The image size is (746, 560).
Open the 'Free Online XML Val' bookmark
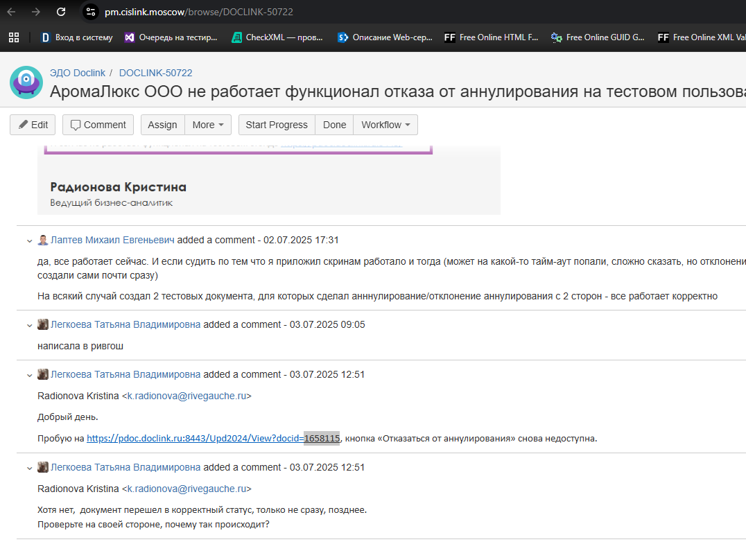pyautogui.click(x=701, y=37)
